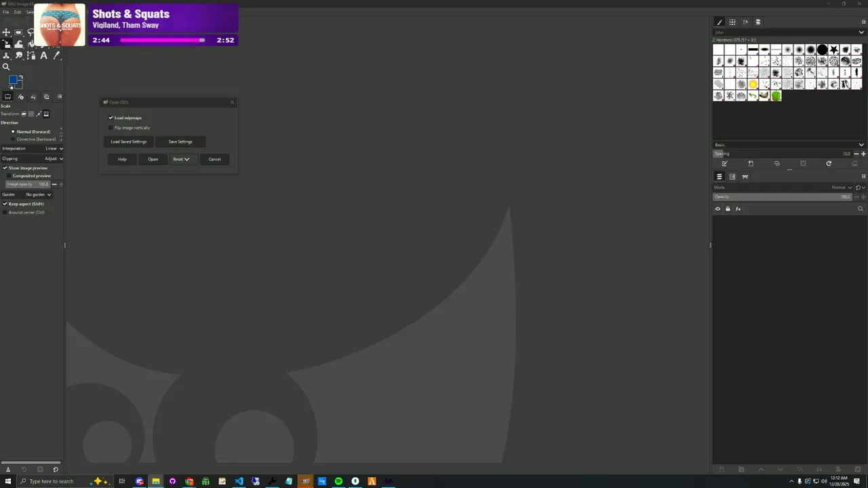This screenshot has width=868, height=488.
Task: Switch to the Channels tab
Action: [x=732, y=176]
